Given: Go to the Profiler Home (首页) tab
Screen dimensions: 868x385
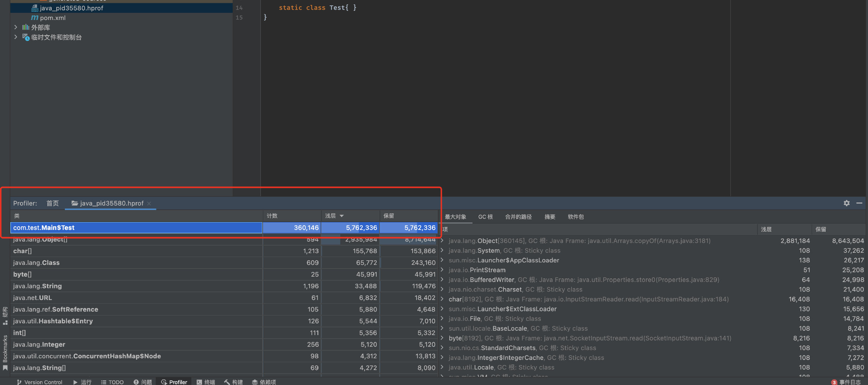Looking at the screenshot, I should click(x=52, y=203).
